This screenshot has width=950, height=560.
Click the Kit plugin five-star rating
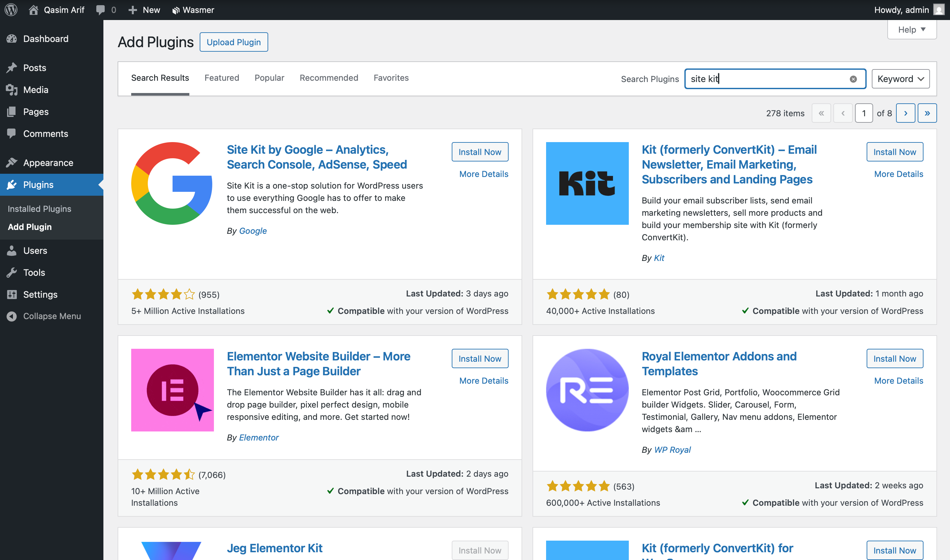578,294
